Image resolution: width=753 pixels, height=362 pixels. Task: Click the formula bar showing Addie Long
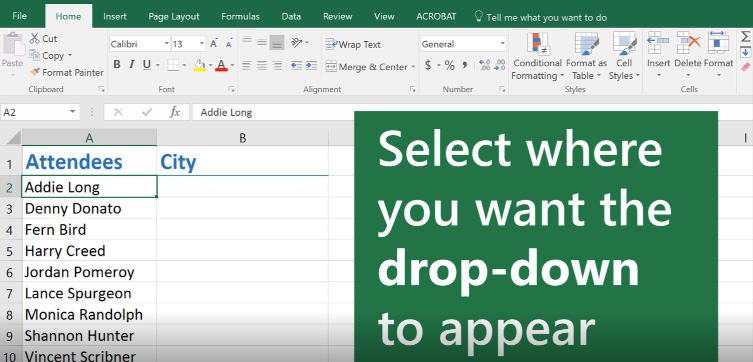coord(273,112)
